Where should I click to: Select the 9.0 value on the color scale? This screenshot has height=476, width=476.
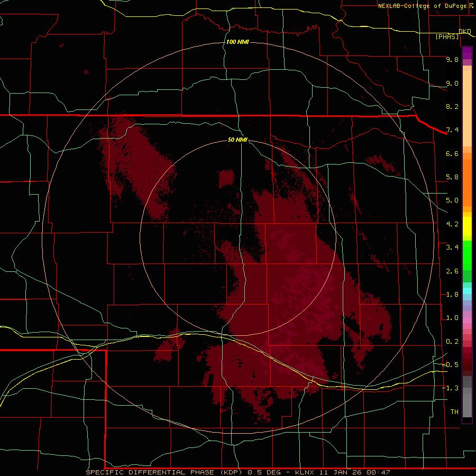pos(452,83)
